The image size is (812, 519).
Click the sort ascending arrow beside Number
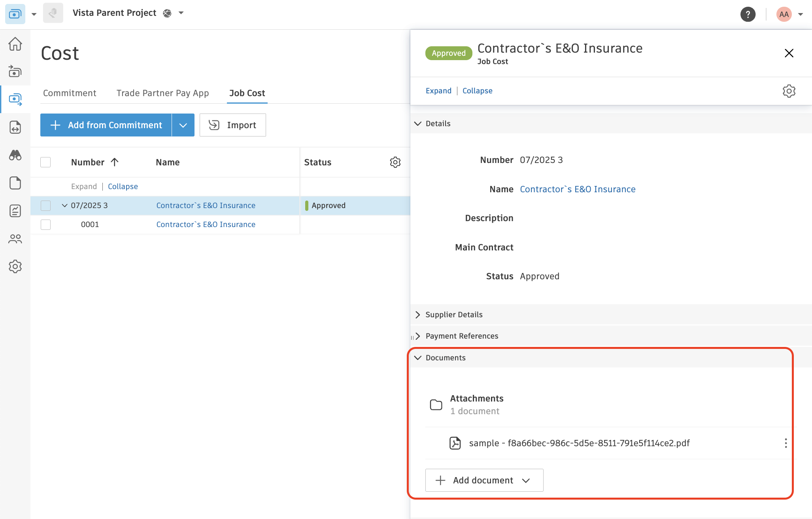pyautogui.click(x=115, y=162)
